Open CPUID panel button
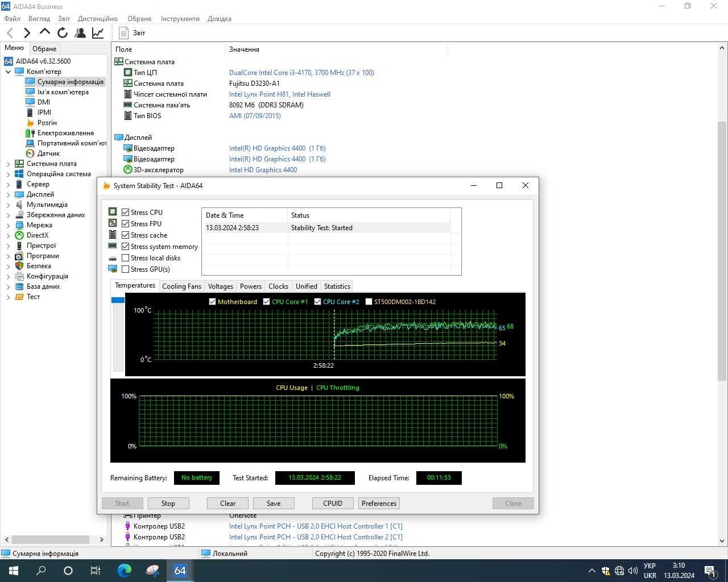This screenshot has height=582, width=728. point(333,504)
